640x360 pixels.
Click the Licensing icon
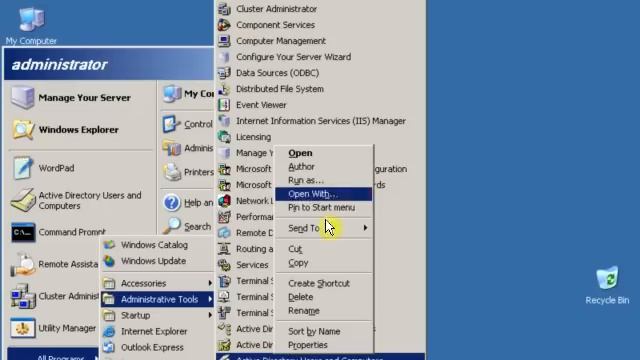[x=224, y=137]
